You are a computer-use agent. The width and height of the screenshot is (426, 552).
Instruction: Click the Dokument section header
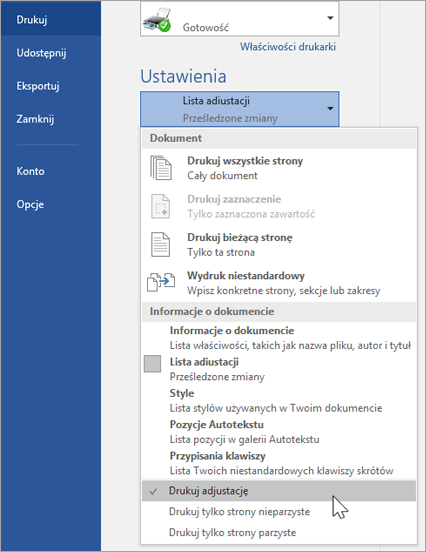coord(278,138)
